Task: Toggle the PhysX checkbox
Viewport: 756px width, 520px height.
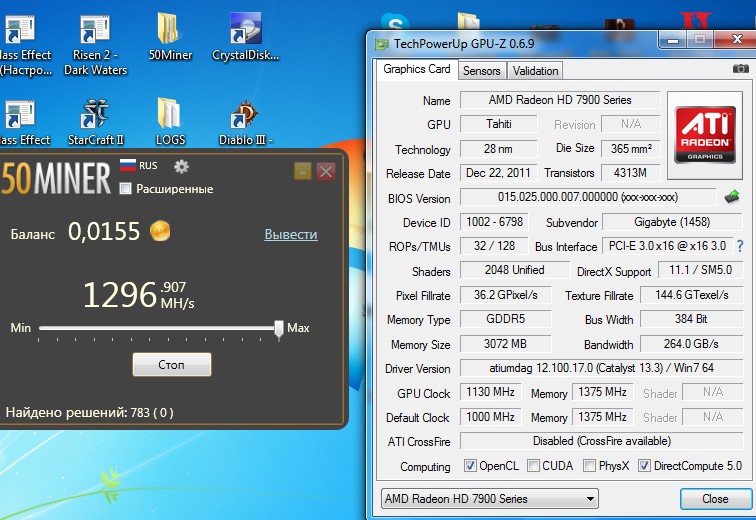Action: (x=590, y=466)
